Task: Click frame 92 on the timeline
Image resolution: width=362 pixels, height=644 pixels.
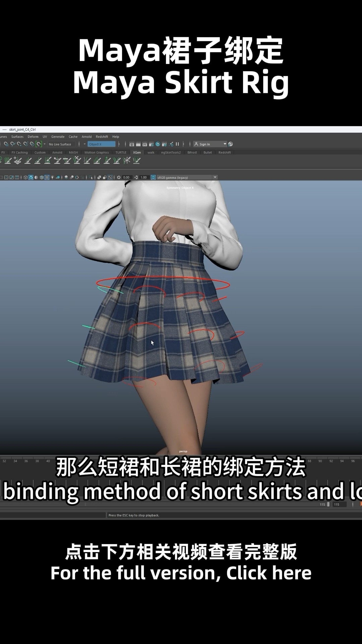Action: point(331,461)
